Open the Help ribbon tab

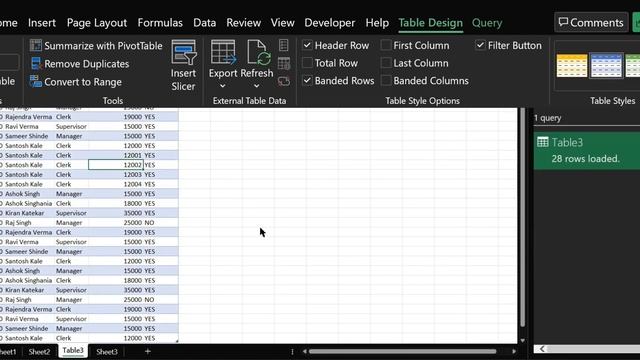point(377,23)
